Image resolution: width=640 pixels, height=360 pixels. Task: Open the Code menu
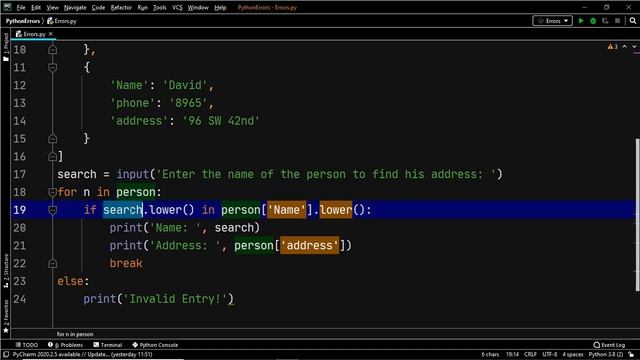pyautogui.click(x=98, y=7)
